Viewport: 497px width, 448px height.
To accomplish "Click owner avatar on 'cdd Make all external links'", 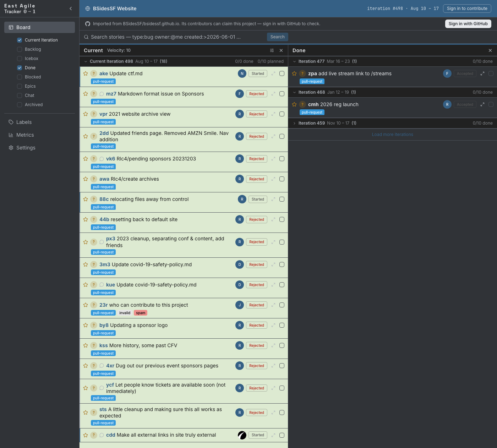I will (242, 435).
